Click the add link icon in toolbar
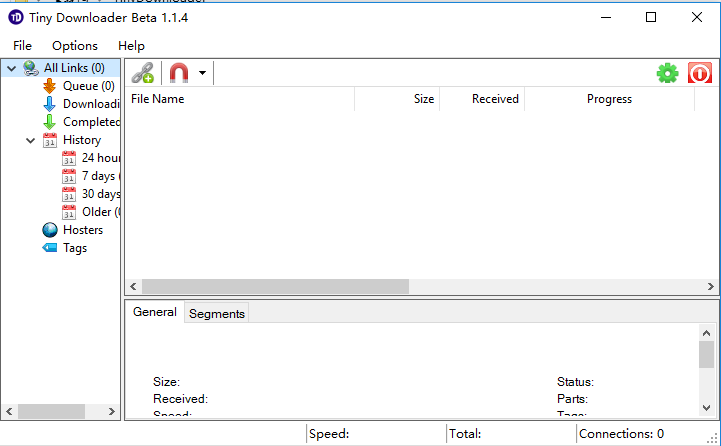Viewport: 721px width, 446px height. (x=143, y=73)
